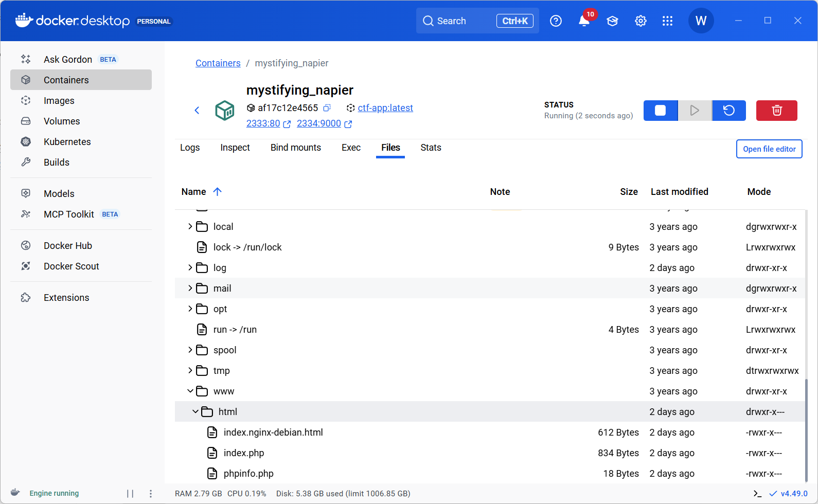Open the Learning center icon
This screenshot has width=818, height=504.
coord(612,21)
